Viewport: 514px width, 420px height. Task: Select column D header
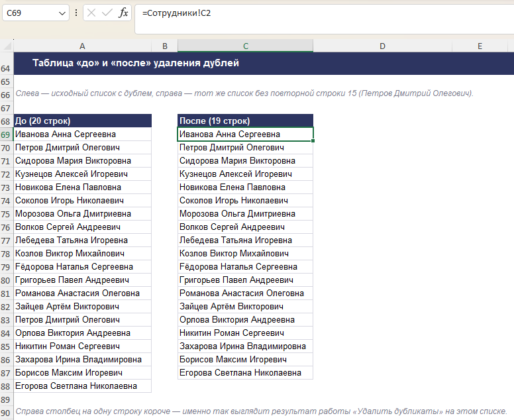[383, 46]
